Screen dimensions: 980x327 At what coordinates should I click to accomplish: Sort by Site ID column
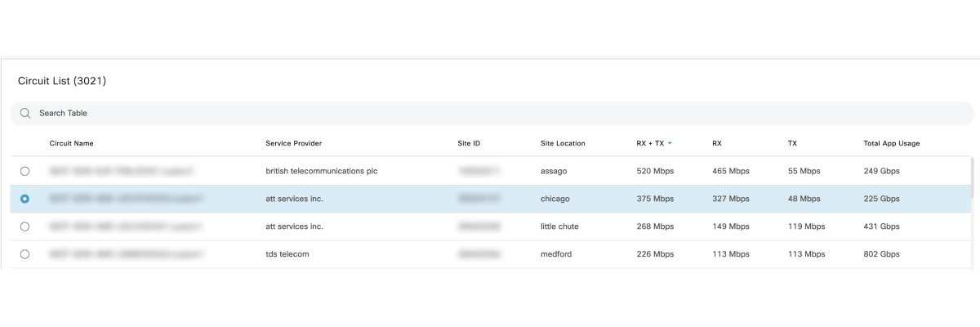(469, 144)
